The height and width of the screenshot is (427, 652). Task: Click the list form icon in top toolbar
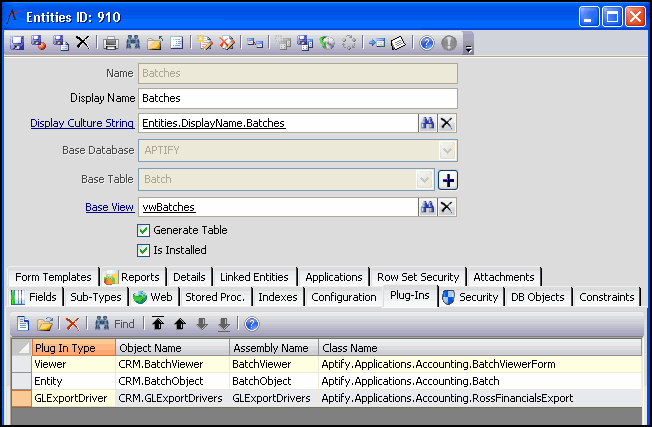click(x=177, y=43)
